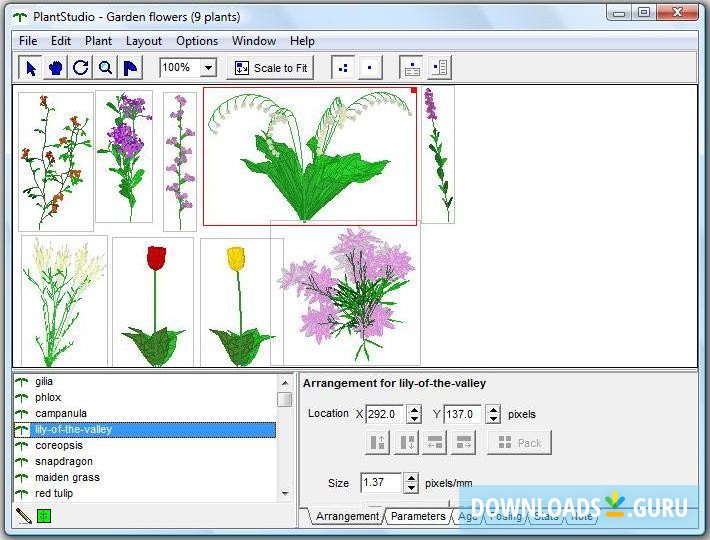Viewport: 710px width, 540px height.
Task: Click the align-down arrangement button
Action: point(407,443)
